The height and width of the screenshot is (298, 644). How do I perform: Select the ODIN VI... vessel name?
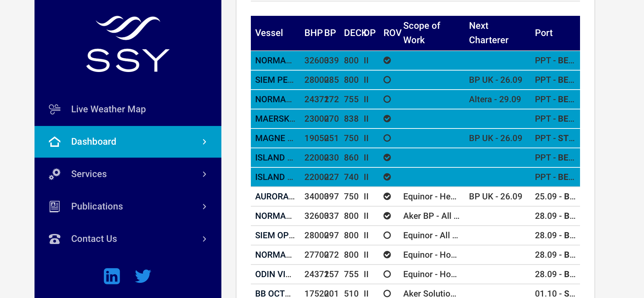tap(273, 274)
